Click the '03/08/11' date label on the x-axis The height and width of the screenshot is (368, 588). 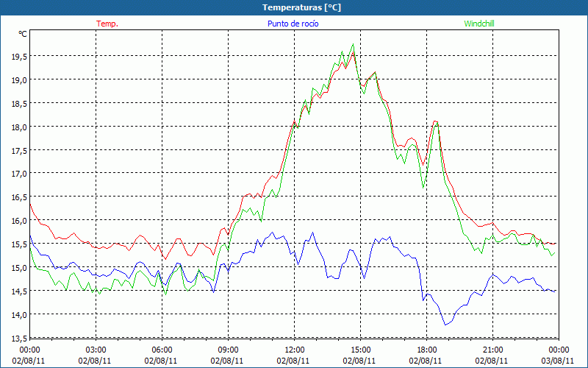click(x=558, y=361)
